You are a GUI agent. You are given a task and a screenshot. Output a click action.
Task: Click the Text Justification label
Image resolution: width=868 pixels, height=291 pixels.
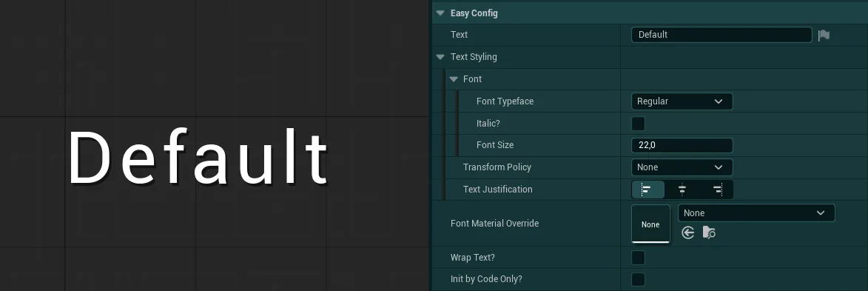(x=498, y=189)
